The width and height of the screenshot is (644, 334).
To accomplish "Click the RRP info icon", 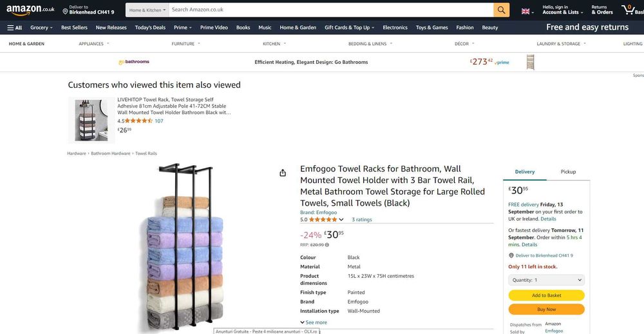I will pos(327,245).
